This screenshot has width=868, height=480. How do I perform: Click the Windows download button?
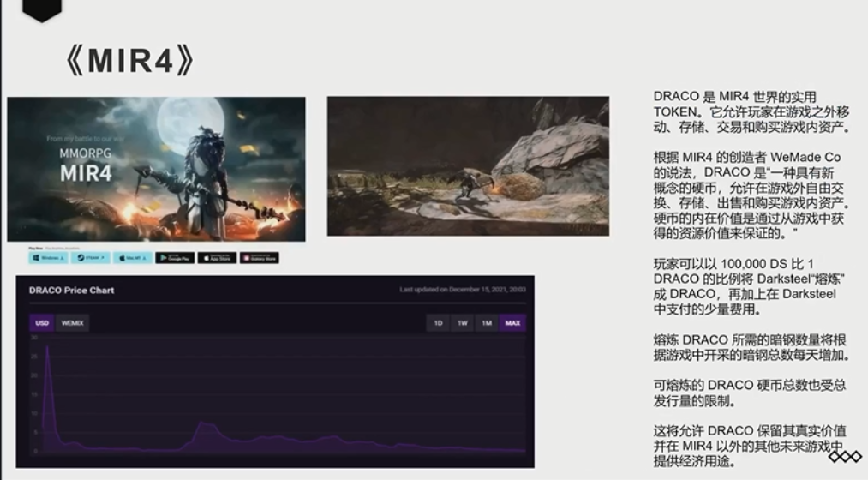point(48,258)
